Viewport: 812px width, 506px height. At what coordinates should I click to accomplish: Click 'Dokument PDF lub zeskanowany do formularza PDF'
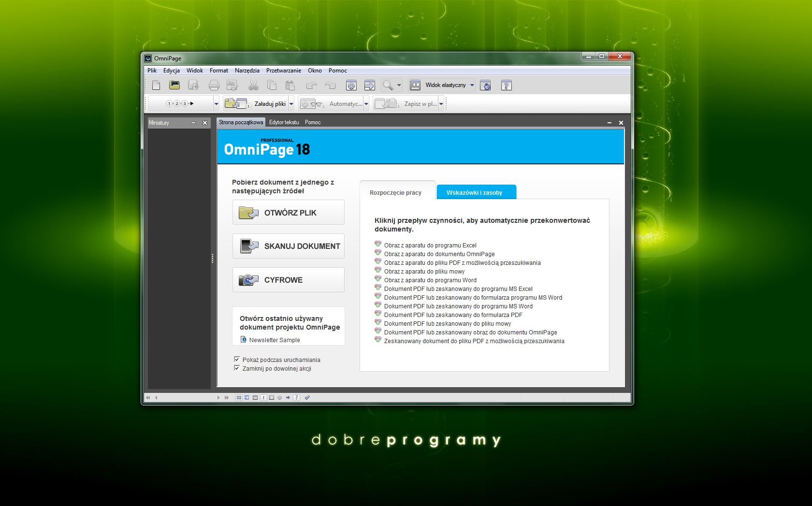[x=453, y=315]
